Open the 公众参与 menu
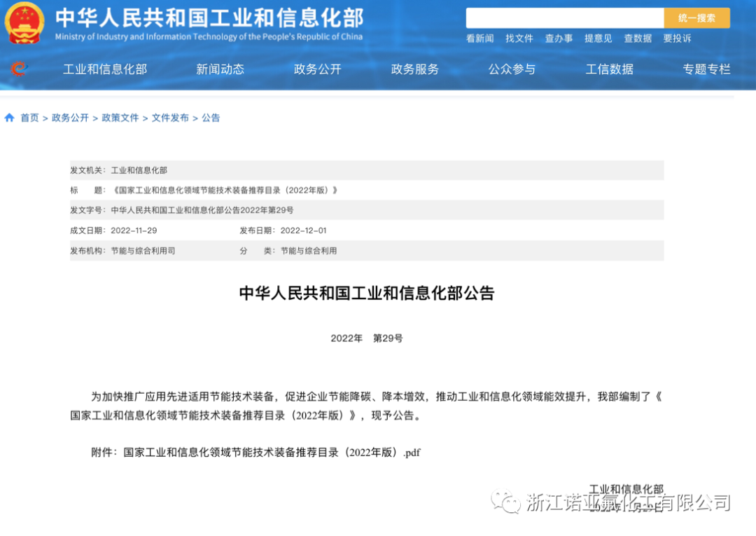The height and width of the screenshot is (536, 756). pos(512,69)
